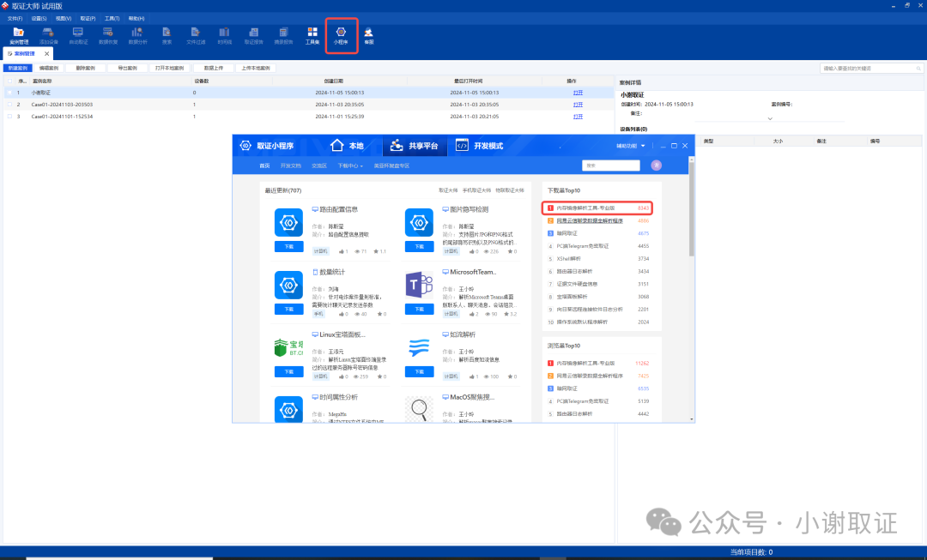Click the 时间线 toolbar icon
Screen dimensions: 927x560
[225, 36]
